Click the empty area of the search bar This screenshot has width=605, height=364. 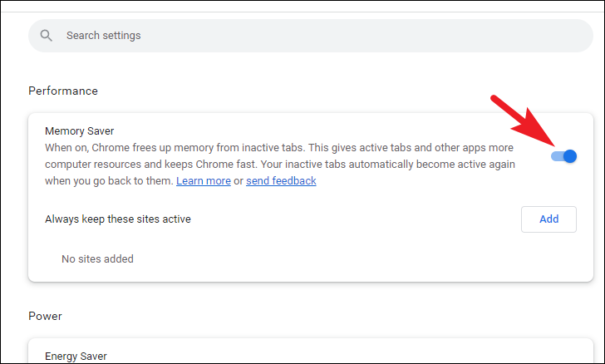click(416, 36)
